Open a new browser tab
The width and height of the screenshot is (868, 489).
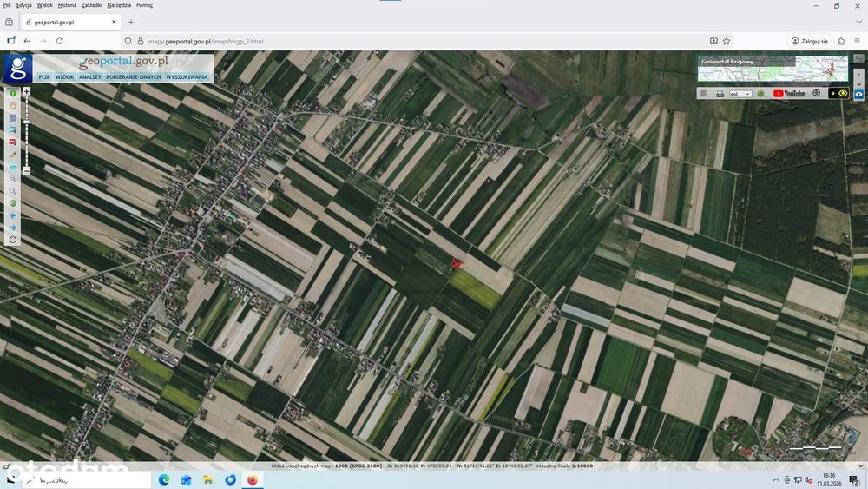(x=131, y=23)
